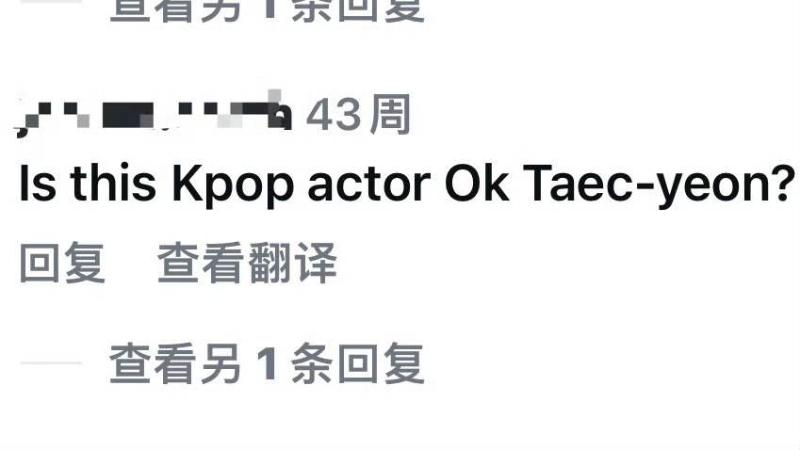Click the gray line beside bottom 查看另 1 条回复
The image size is (800, 450).
(x=51, y=363)
